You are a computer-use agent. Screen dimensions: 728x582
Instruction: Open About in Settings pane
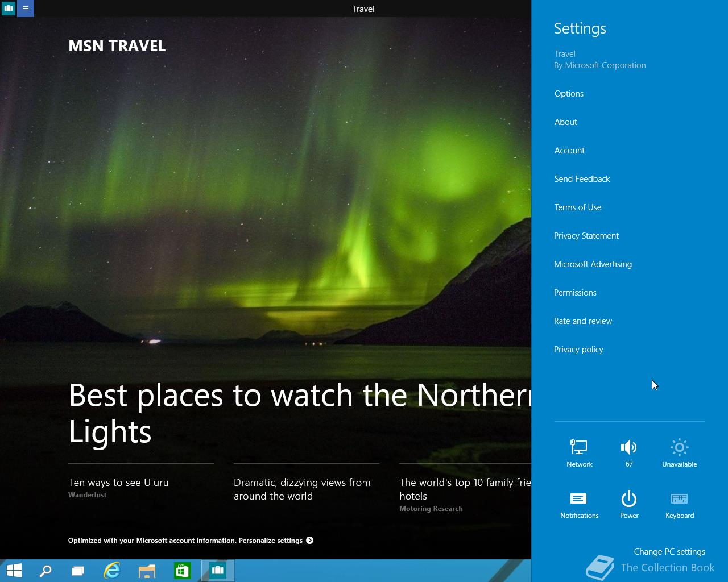(566, 122)
